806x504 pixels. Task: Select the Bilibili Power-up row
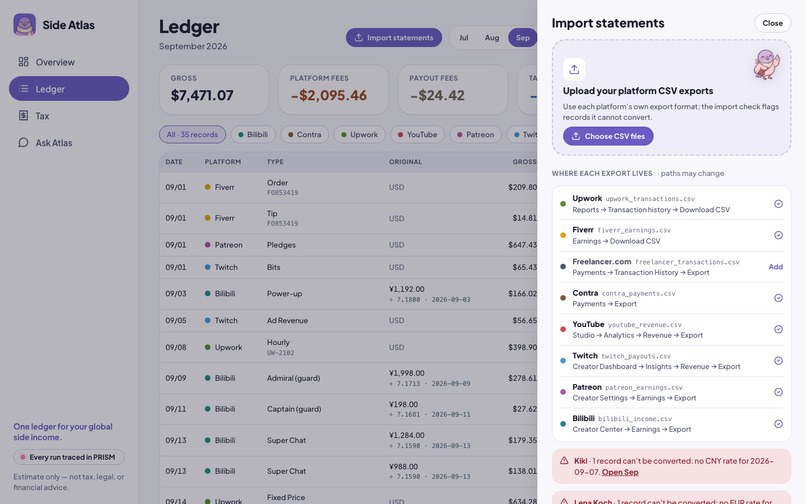(x=348, y=294)
